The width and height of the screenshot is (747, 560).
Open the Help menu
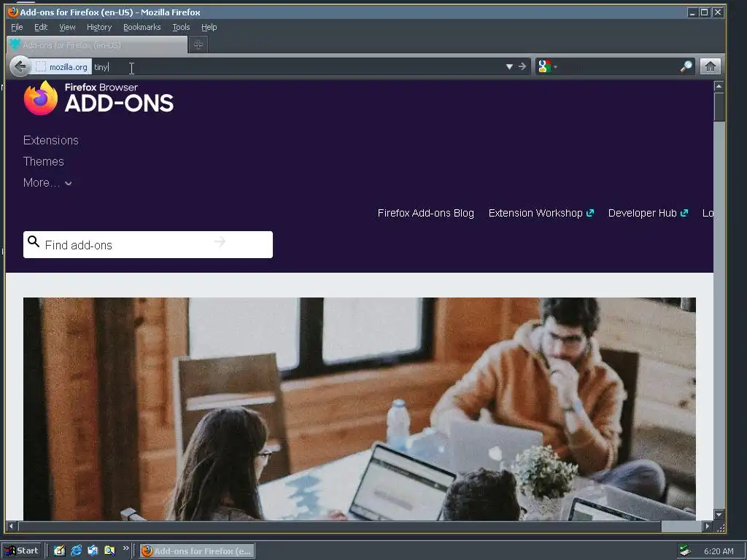pos(209,27)
